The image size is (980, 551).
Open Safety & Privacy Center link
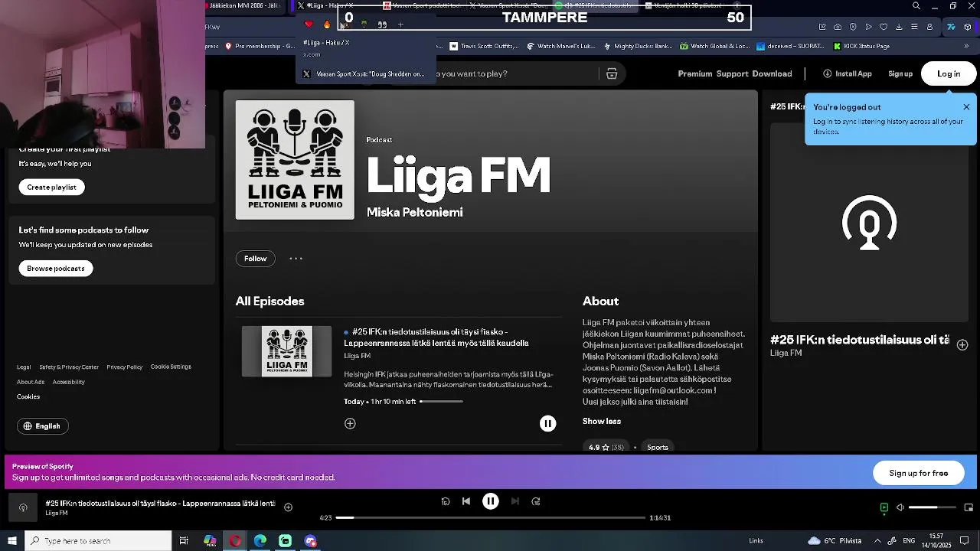coord(69,367)
